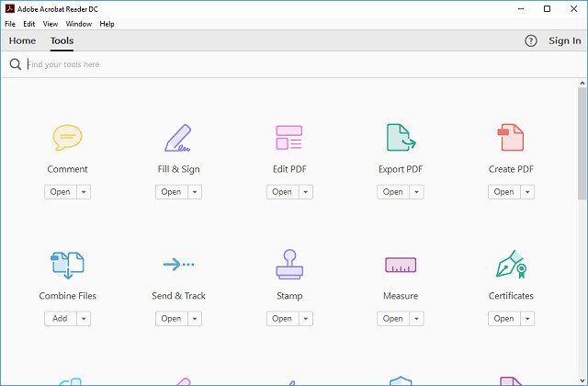The image size is (588, 386).
Task: Expand the Combine Files dropdown arrow
Action: point(84,319)
